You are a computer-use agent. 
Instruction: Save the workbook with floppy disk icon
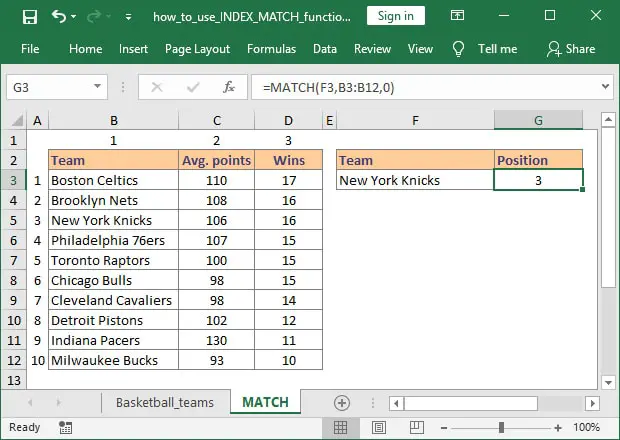pos(30,17)
